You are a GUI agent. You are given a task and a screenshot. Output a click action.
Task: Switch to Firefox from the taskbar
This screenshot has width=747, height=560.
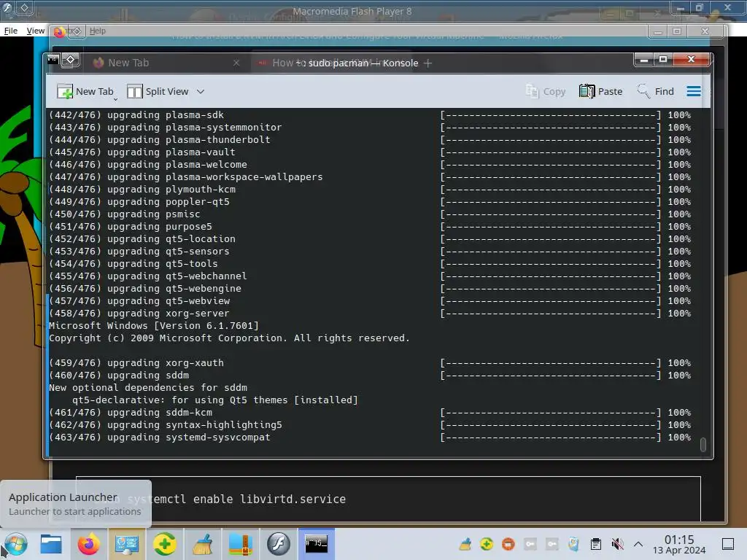88,544
